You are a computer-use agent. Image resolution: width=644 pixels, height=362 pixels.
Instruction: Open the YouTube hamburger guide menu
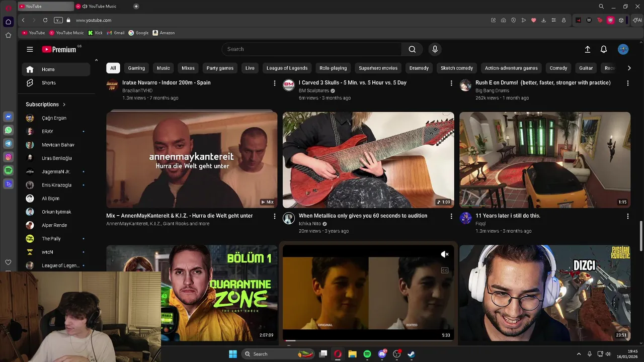tap(30, 49)
